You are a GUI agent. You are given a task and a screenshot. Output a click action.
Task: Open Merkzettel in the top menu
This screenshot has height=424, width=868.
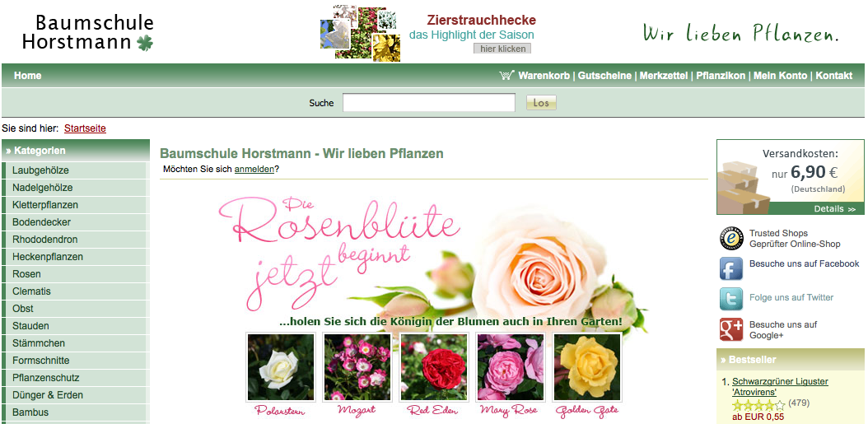(x=664, y=76)
